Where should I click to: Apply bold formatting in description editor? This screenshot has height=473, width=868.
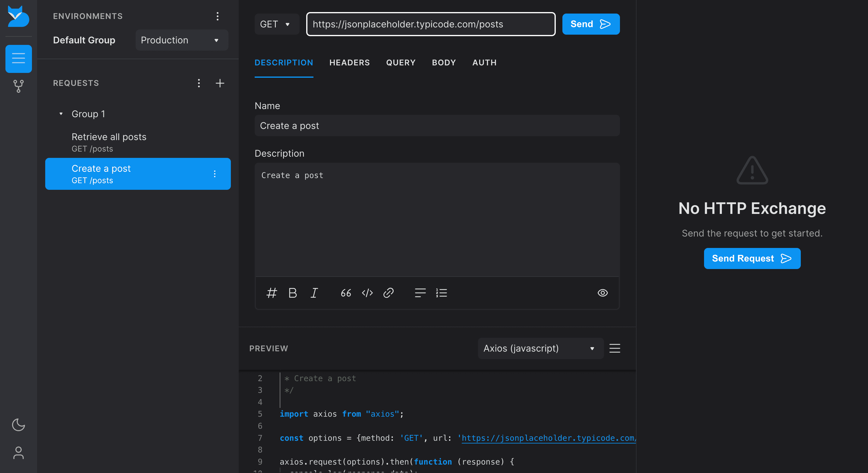coord(292,293)
